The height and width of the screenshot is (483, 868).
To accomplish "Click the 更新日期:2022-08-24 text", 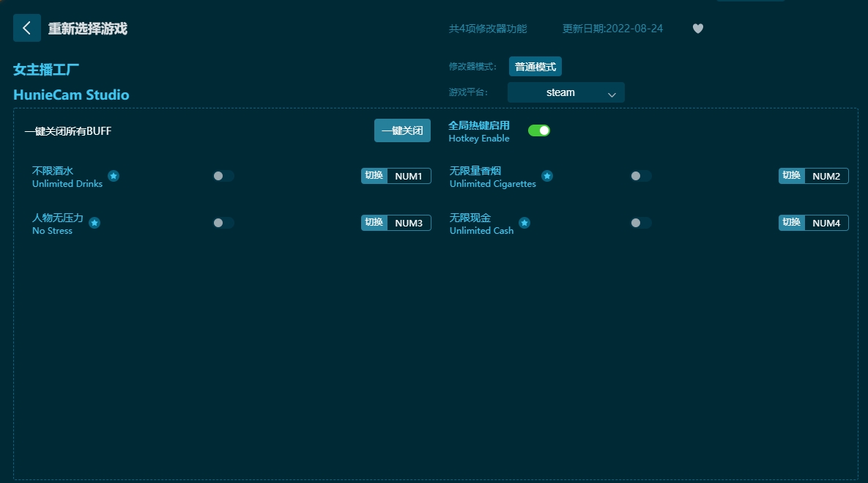I will click(612, 29).
